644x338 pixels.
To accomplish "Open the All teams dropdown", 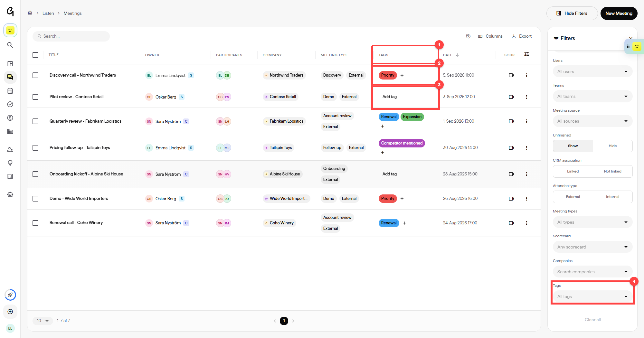I will (x=592, y=96).
